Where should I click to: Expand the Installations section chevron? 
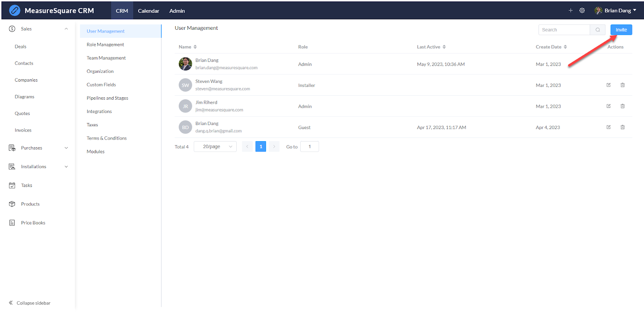[x=66, y=166]
